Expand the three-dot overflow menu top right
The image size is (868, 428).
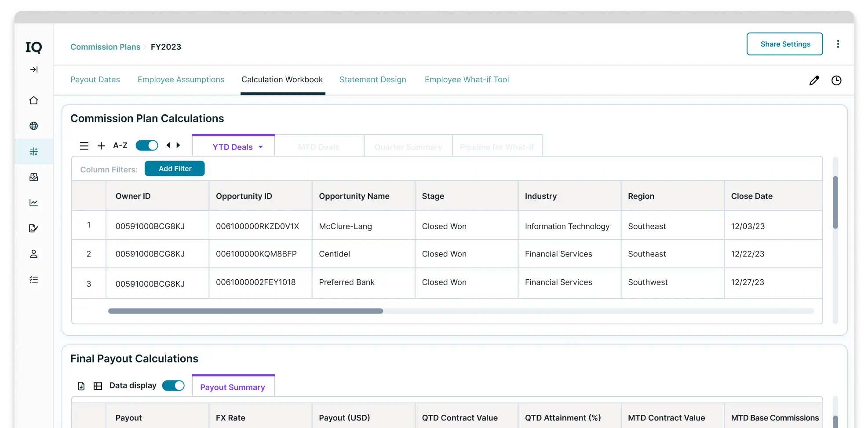pos(838,44)
